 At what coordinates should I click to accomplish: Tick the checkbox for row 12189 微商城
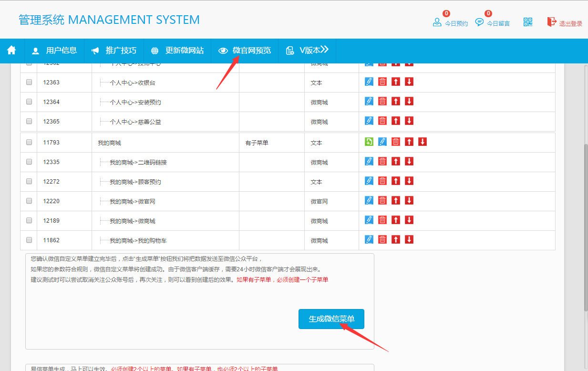coord(29,220)
